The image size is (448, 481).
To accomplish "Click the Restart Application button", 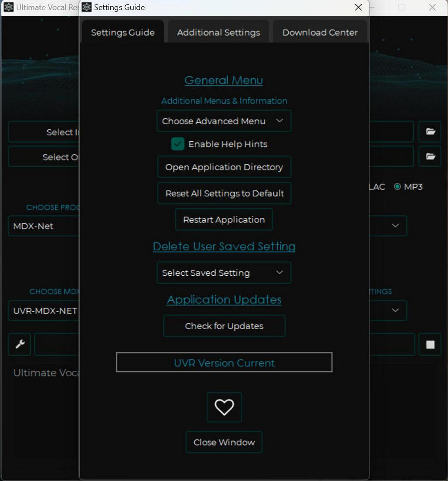I will (x=224, y=220).
